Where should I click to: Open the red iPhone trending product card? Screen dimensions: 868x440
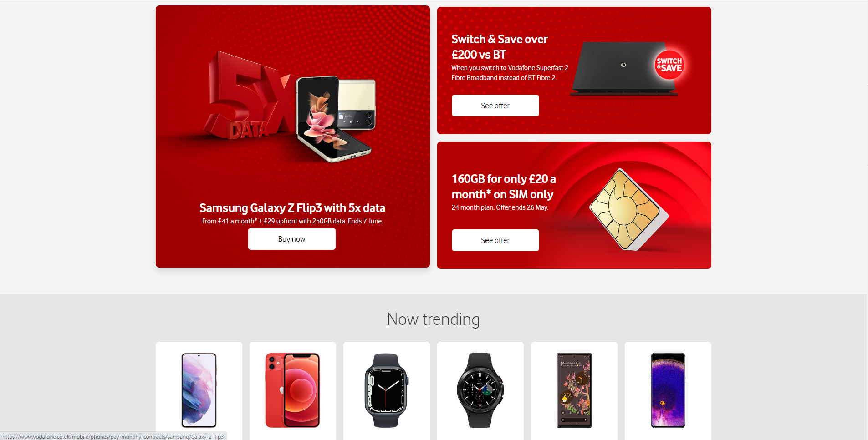[x=293, y=390]
